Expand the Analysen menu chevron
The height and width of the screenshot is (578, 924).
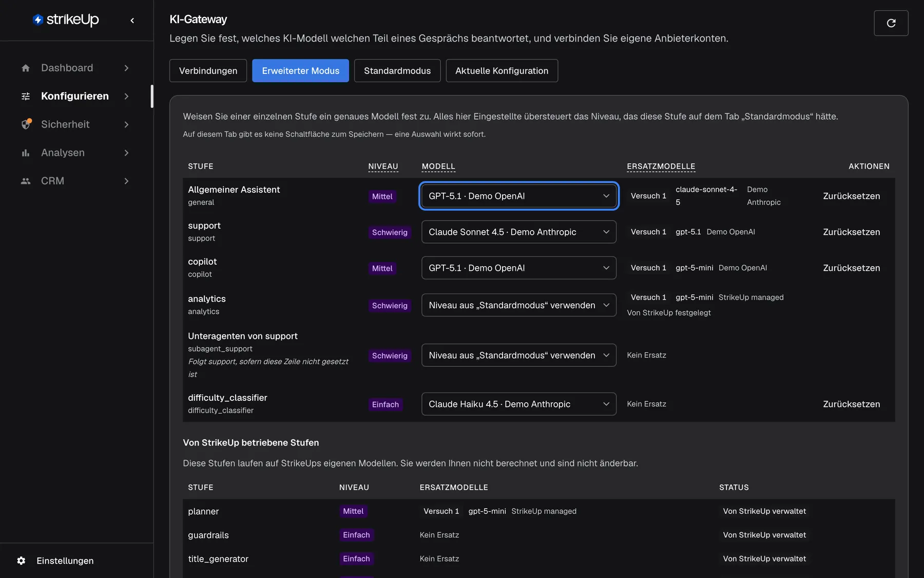(126, 153)
